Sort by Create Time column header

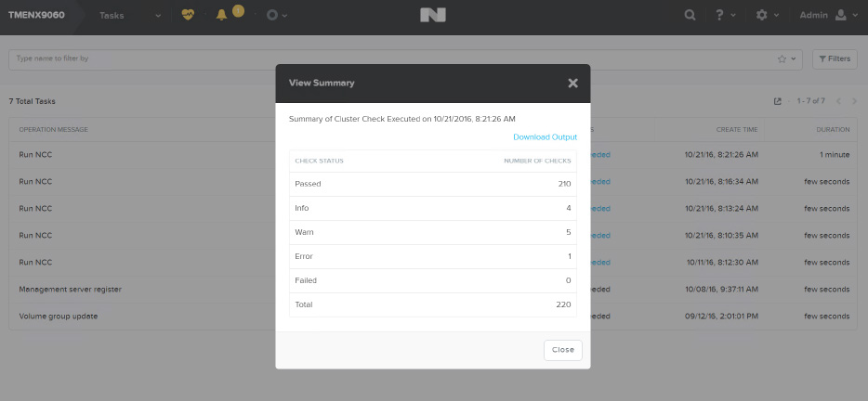(x=736, y=129)
